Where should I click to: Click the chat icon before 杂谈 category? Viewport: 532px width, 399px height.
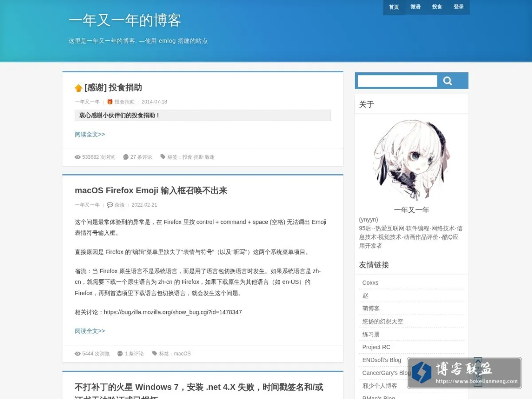click(110, 205)
